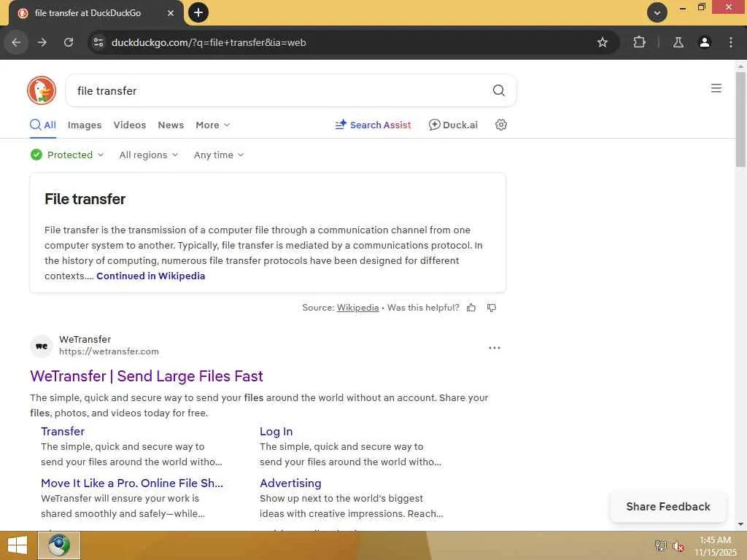747x560 pixels.
Task: Click the Share Feedback button
Action: pos(668,507)
